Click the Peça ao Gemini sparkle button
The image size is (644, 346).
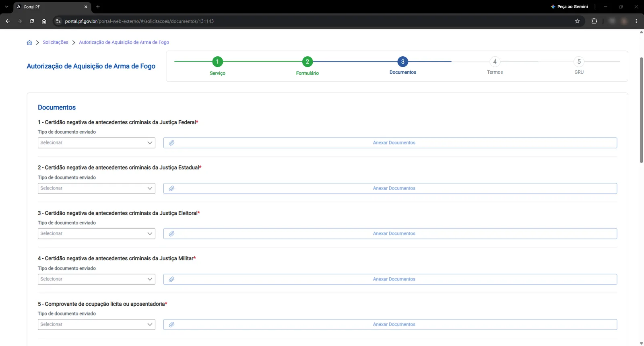click(x=569, y=7)
